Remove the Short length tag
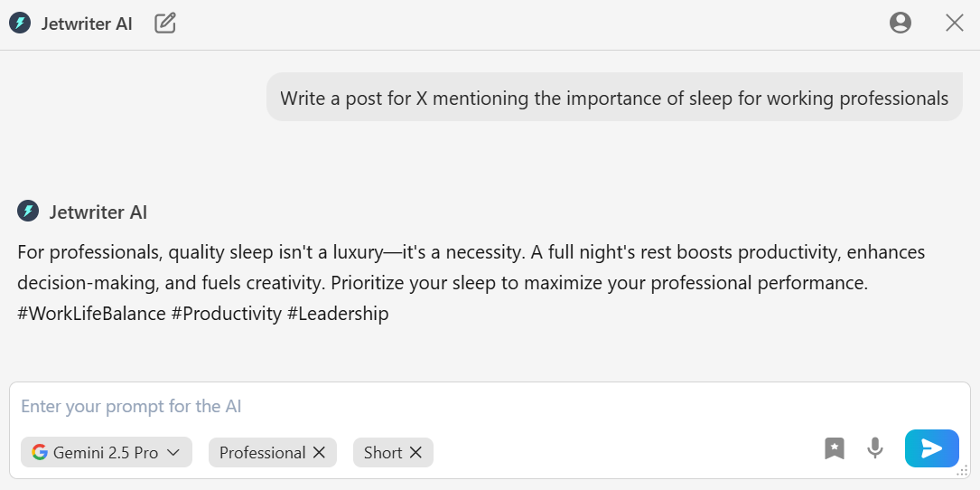Screen dimensions: 980x490 [x=415, y=453]
